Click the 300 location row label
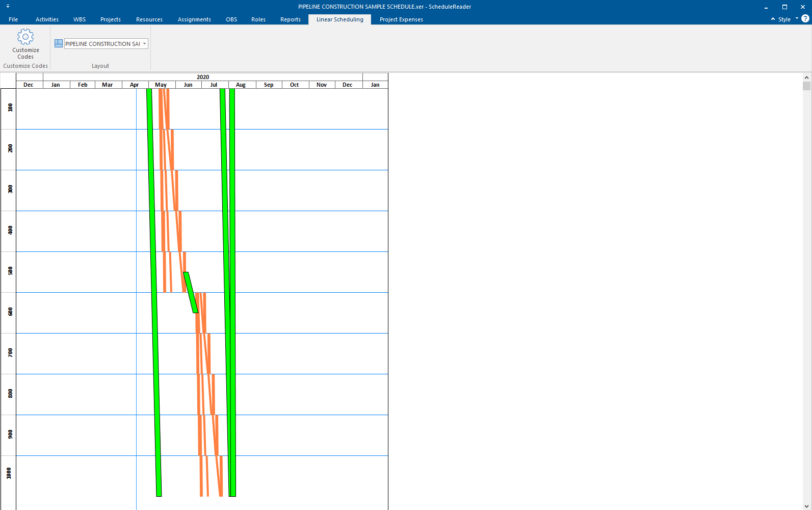The image size is (812, 510). 10,190
